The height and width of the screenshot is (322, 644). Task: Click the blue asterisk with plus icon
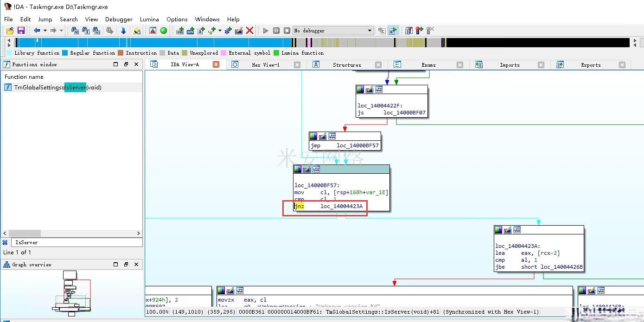228,31
